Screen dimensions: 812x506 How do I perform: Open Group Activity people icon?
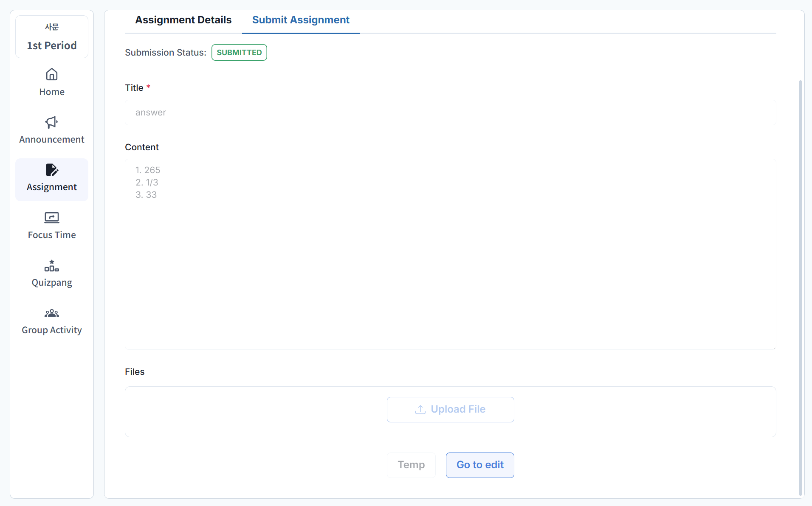point(52,313)
